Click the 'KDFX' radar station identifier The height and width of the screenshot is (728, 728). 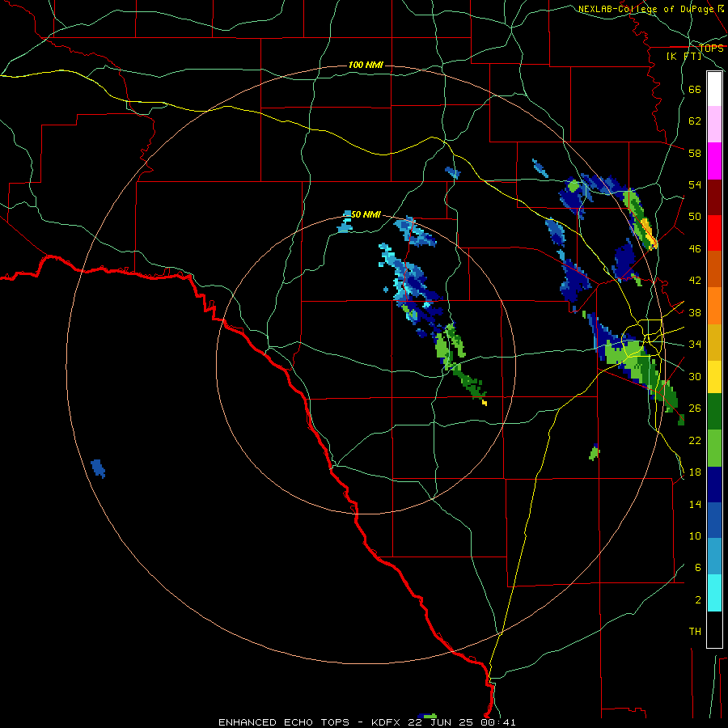385,722
